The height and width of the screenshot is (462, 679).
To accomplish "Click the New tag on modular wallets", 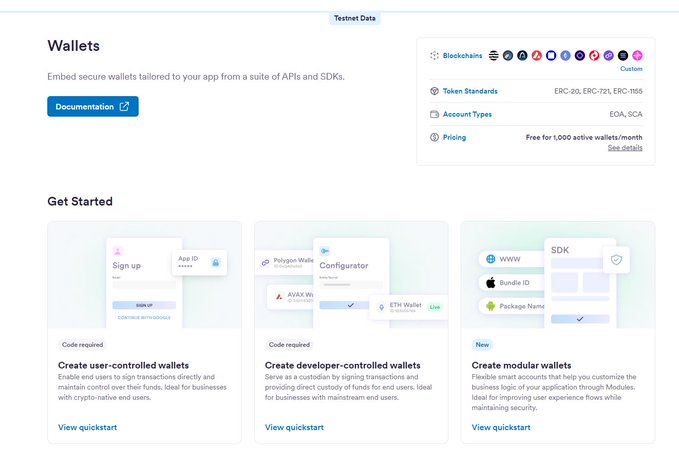I will (482, 345).
